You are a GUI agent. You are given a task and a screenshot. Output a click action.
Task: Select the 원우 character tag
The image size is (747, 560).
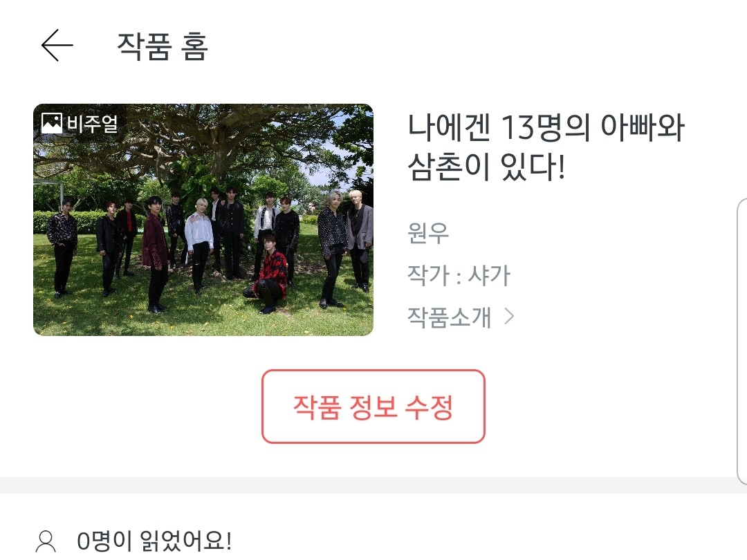tap(428, 233)
